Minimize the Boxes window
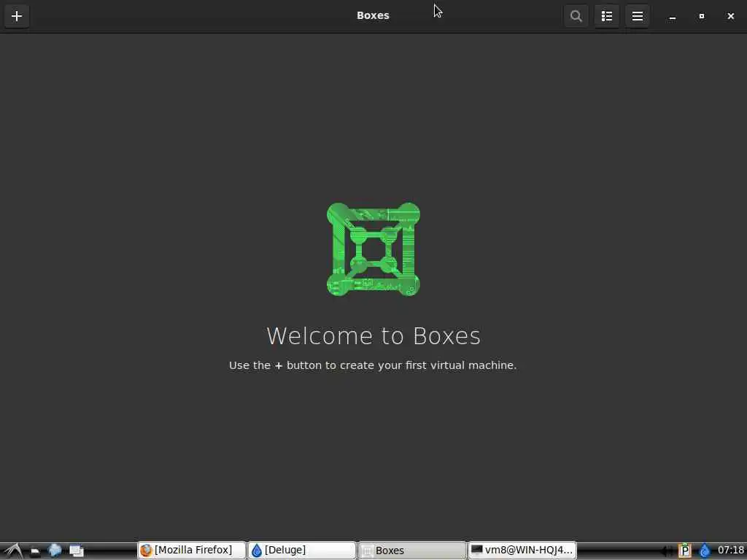Screen dimensions: 747x560 click(x=672, y=17)
